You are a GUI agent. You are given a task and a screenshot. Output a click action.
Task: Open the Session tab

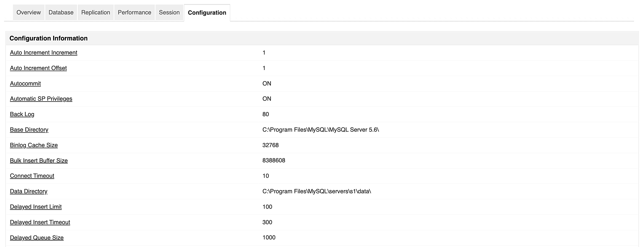tap(169, 13)
